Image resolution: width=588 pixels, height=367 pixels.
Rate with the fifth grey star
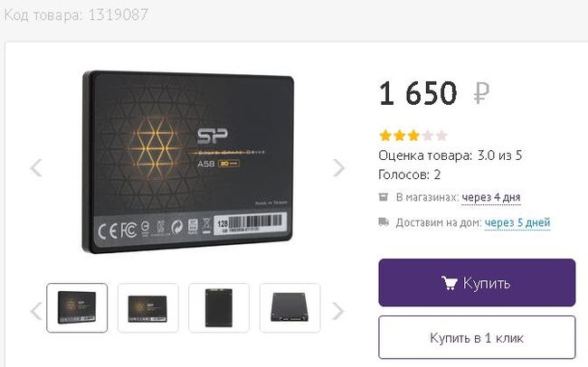click(441, 136)
